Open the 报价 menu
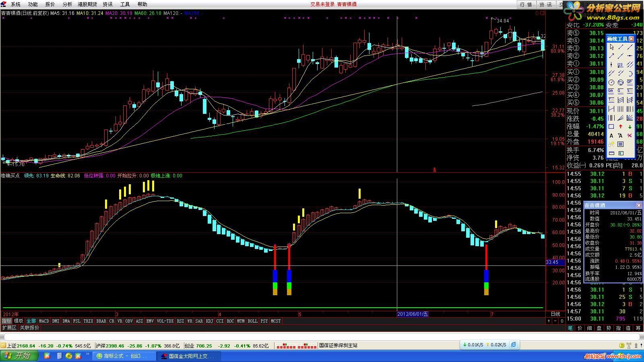The image size is (644, 362). [x=50, y=4]
